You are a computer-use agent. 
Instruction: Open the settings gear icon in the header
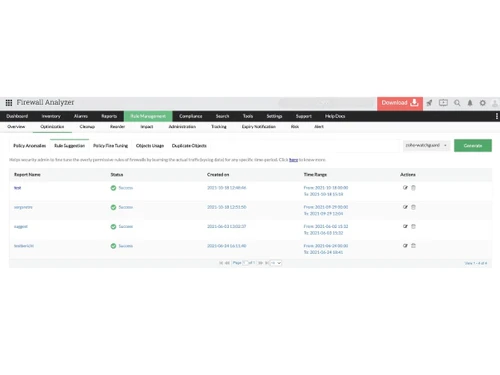tap(483, 103)
